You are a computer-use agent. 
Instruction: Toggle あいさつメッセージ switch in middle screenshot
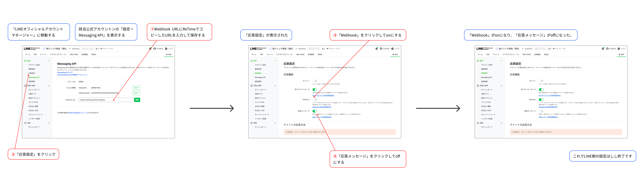coord(315,90)
